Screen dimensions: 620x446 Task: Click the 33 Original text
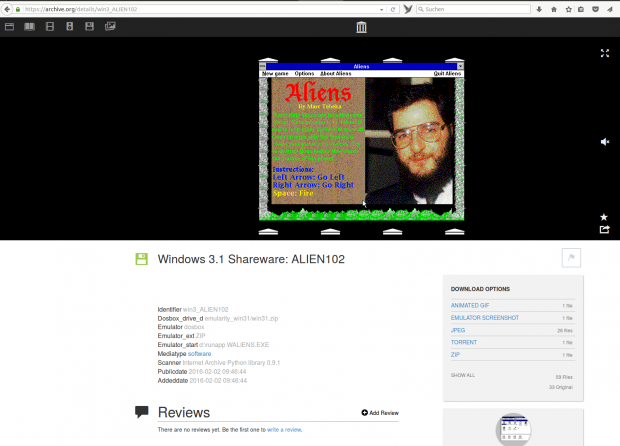tap(560, 387)
